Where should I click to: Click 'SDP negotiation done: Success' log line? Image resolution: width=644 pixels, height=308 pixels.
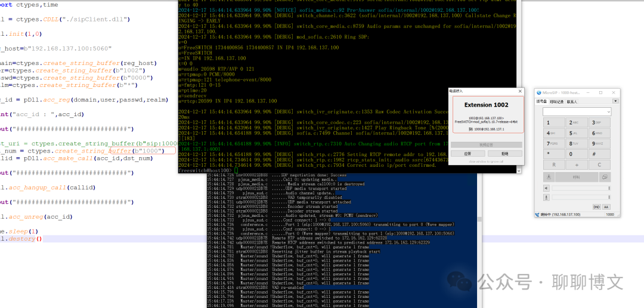315,175
